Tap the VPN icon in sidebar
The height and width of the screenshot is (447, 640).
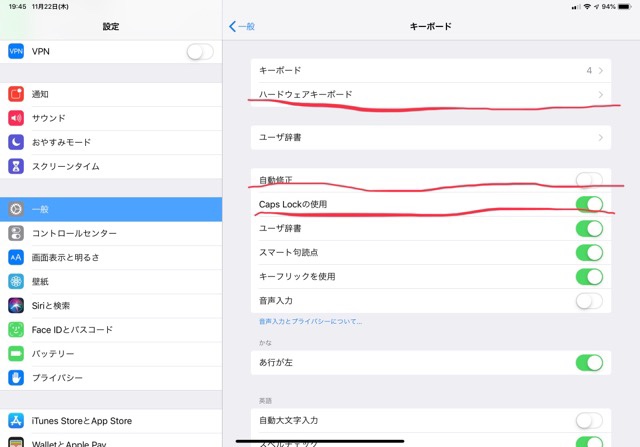pyautogui.click(x=16, y=51)
